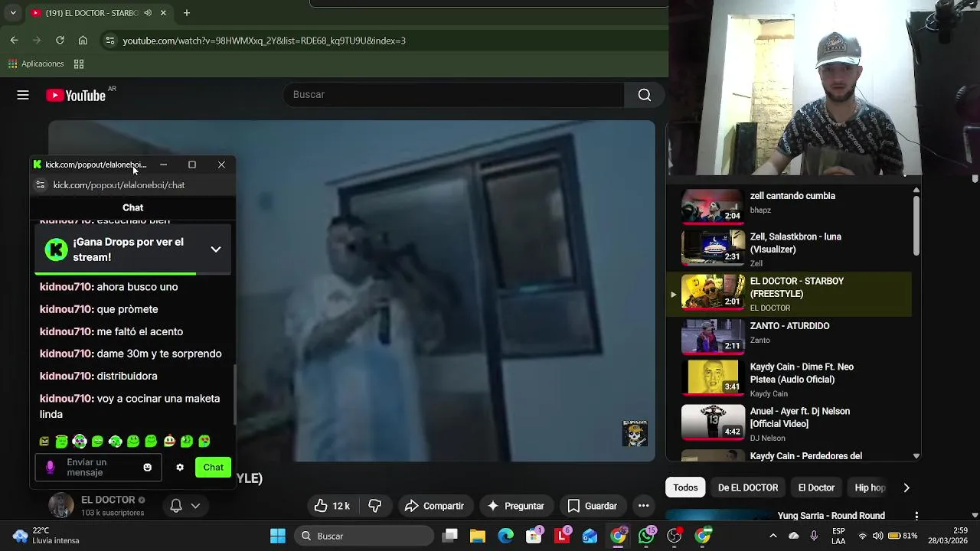Like the video with 12 k likes
The image size is (980, 551).
tap(332, 506)
